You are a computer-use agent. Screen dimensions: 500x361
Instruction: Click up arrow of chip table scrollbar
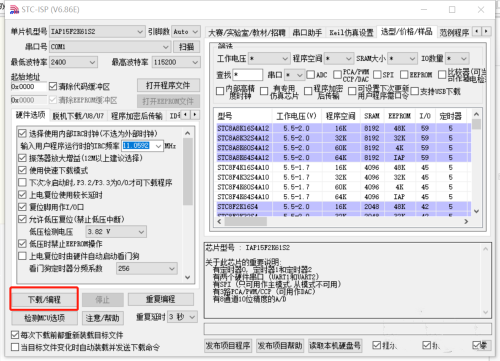(476, 114)
